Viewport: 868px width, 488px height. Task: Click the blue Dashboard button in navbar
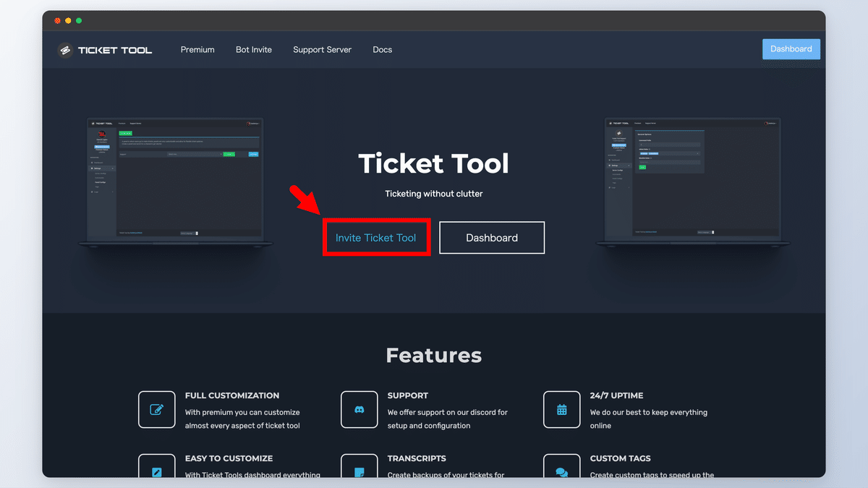tap(791, 49)
